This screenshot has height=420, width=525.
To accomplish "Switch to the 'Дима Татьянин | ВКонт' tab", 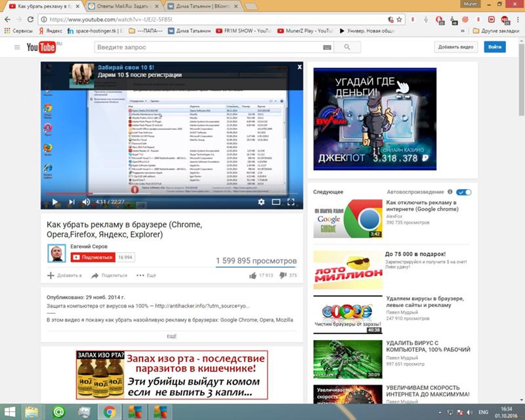I will click(203, 7).
